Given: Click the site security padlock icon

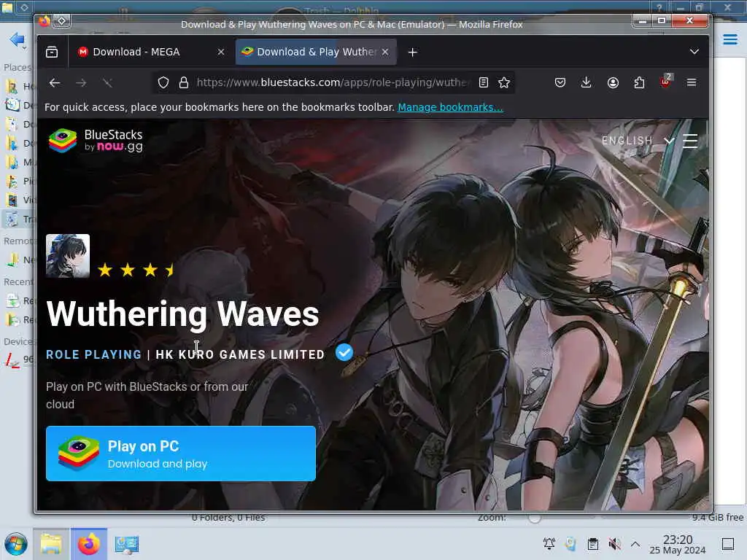Looking at the screenshot, I should 184,83.
